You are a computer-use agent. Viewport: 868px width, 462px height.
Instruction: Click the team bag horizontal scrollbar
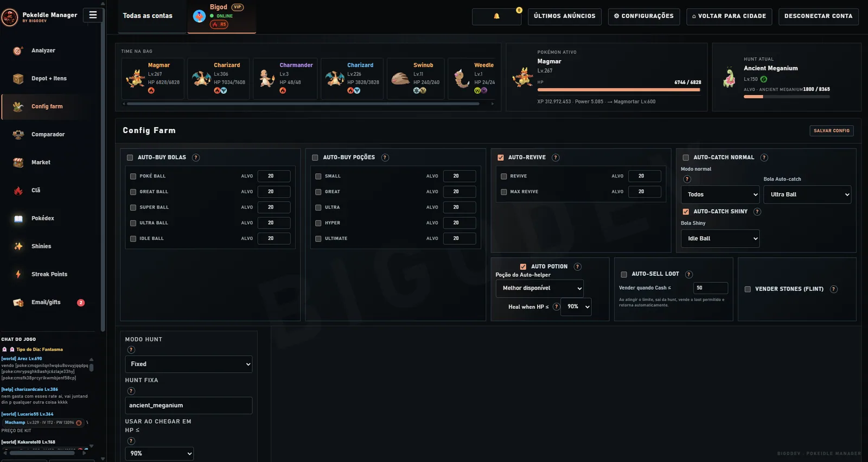click(x=303, y=104)
